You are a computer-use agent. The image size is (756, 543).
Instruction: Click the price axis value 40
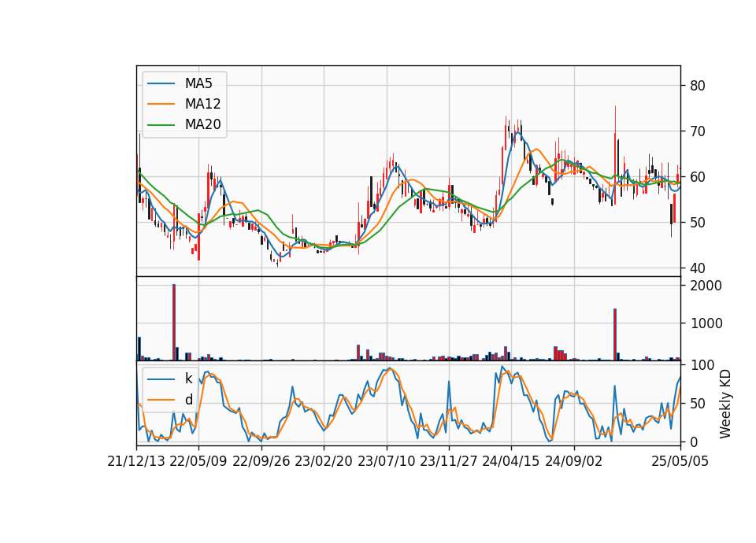pos(698,268)
